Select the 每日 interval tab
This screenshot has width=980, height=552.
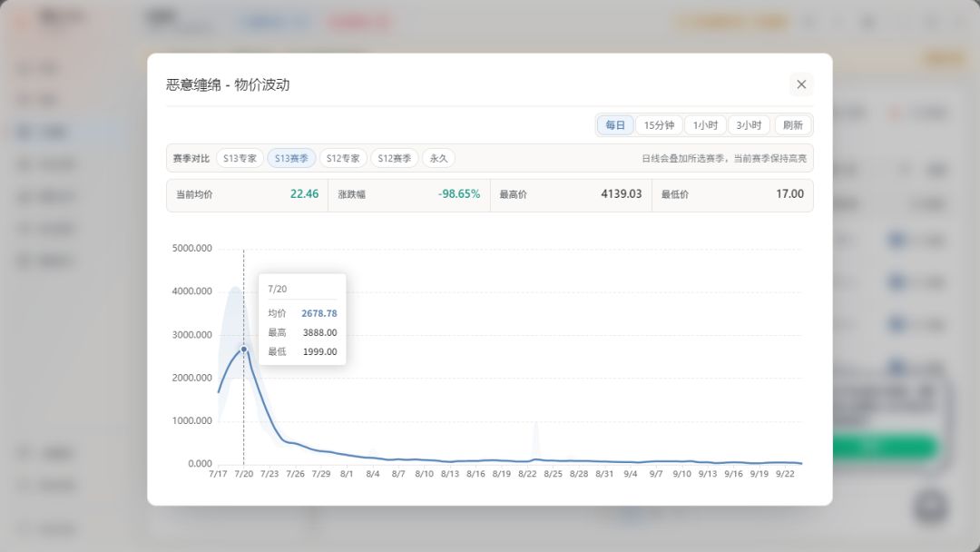pyautogui.click(x=615, y=125)
